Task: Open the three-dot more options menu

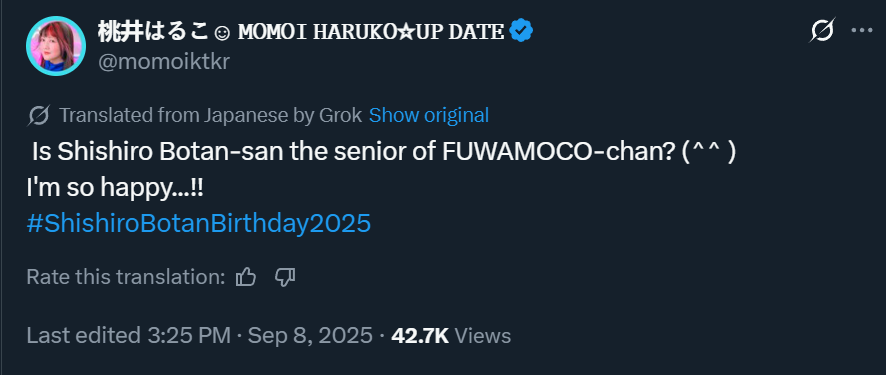Action: (x=862, y=30)
